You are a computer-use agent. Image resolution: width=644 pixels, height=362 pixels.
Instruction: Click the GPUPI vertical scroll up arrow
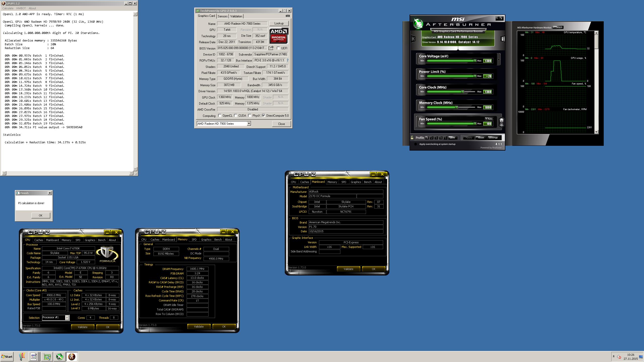click(135, 14)
